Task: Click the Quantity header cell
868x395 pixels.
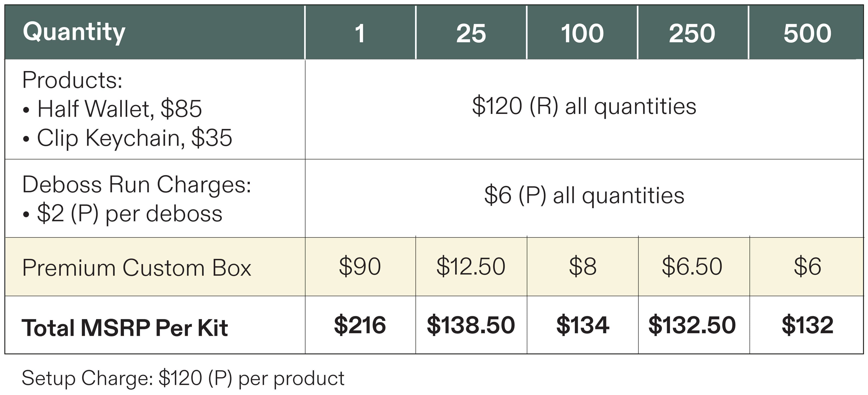Action: tap(155, 32)
